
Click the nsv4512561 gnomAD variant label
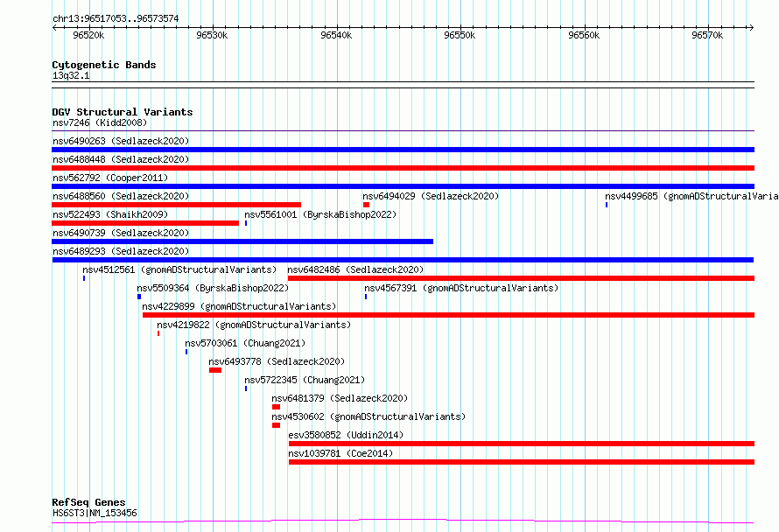[179, 269]
